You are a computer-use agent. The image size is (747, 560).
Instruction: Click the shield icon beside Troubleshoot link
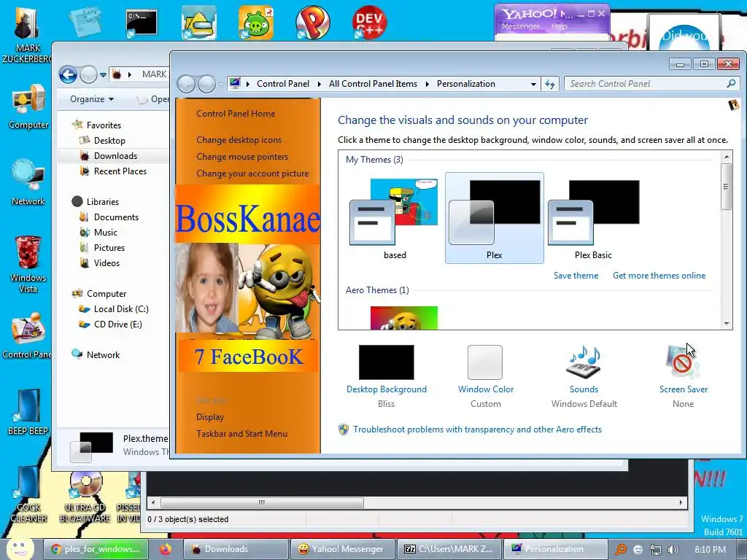344,429
